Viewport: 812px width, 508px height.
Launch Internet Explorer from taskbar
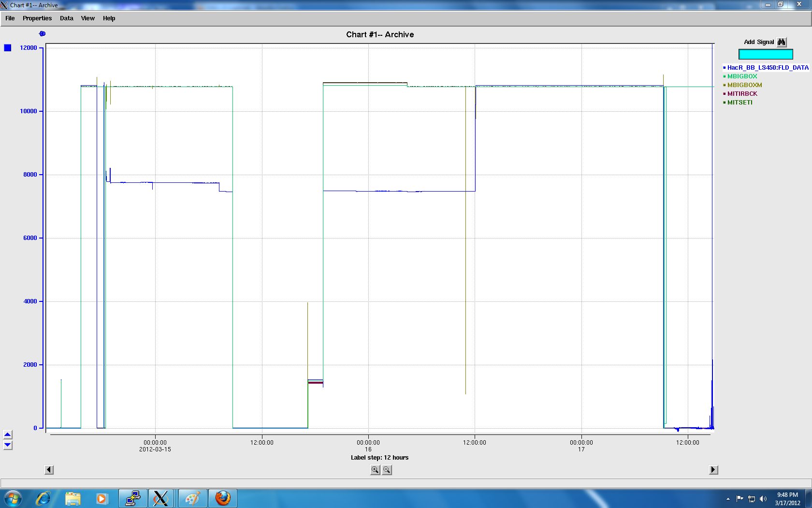(43, 498)
